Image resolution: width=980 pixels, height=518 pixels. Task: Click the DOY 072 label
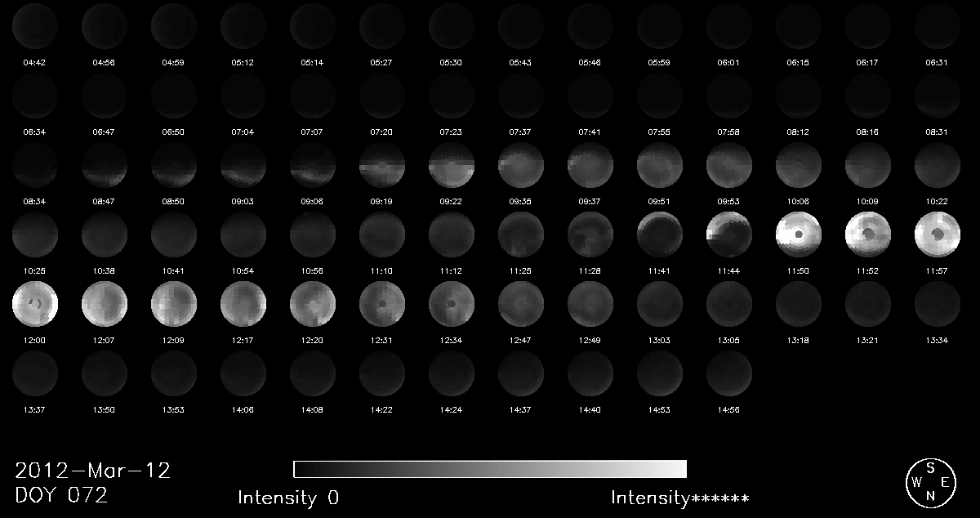pyautogui.click(x=61, y=495)
